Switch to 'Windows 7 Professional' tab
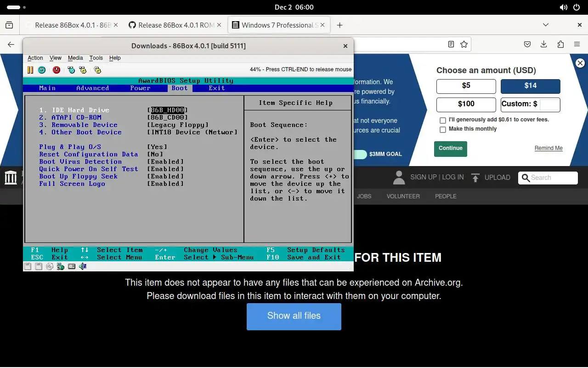 pos(279,25)
